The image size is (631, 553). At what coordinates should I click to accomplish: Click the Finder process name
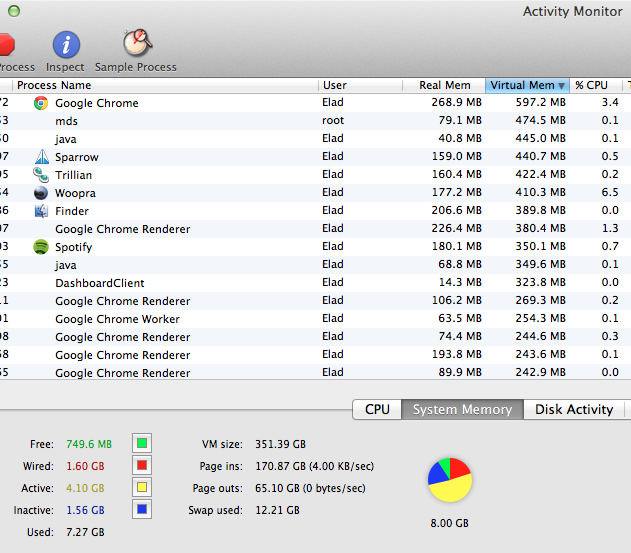(72, 211)
